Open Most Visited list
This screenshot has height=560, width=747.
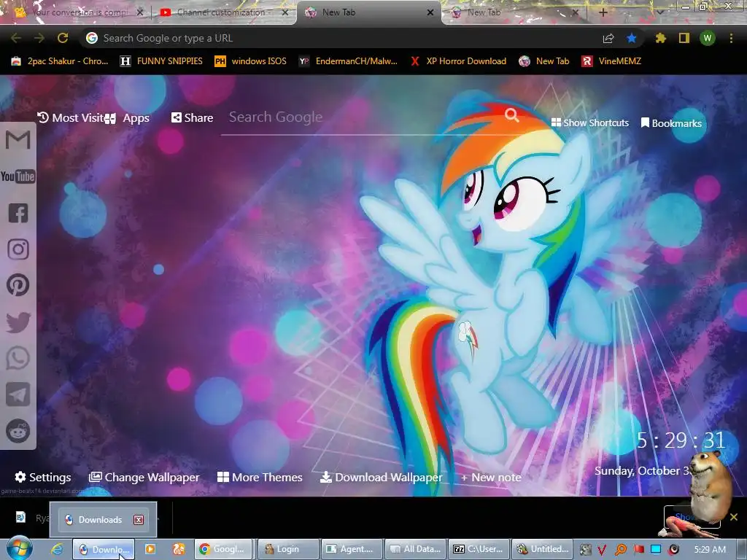tap(71, 117)
